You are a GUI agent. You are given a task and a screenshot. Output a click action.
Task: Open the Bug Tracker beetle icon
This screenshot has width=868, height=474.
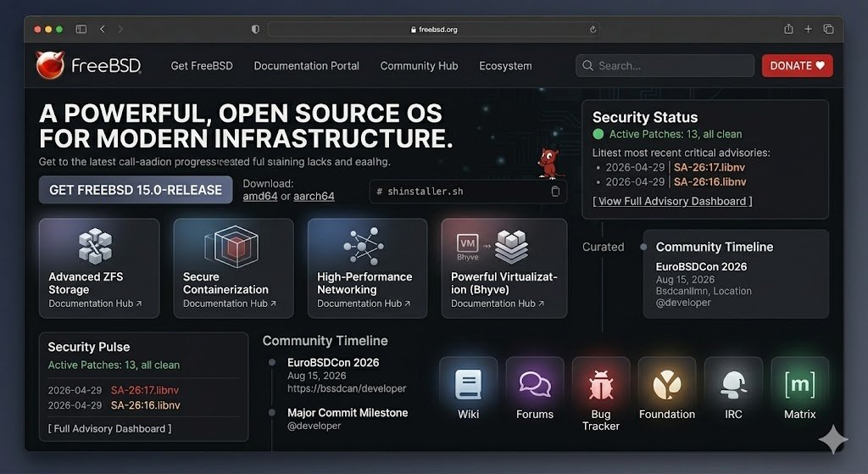pos(601,385)
